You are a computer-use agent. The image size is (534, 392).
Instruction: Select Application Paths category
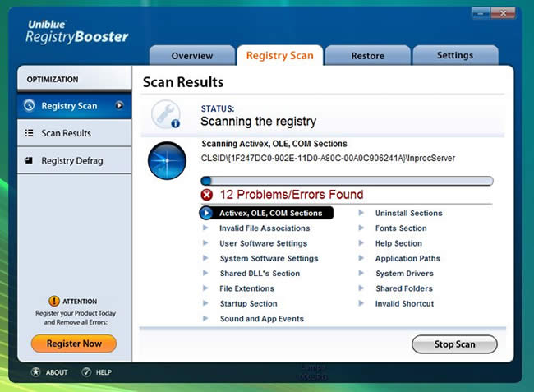tap(407, 259)
